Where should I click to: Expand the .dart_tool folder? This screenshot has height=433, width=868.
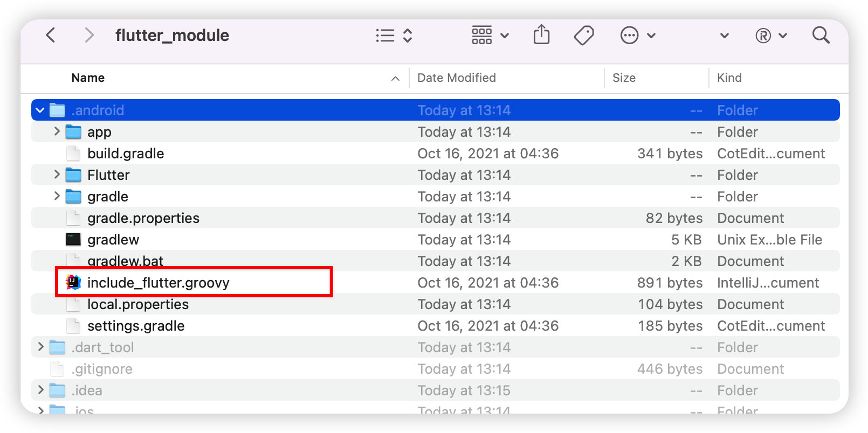click(x=40, y=347)
